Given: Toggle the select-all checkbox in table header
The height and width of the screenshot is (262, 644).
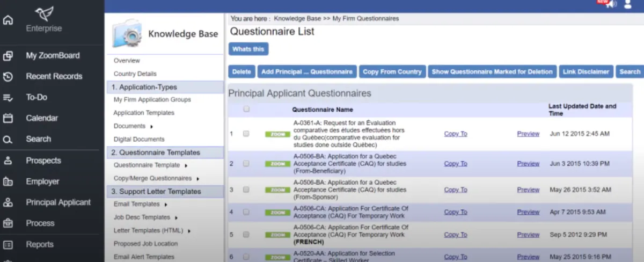Looking at the screenshot, I should coord(246,109).
